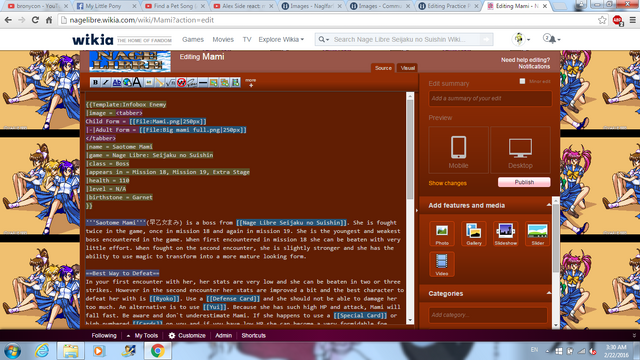Go to Chrome home page button
This screenshot has height=360, width=640.
tap(49, 20)
